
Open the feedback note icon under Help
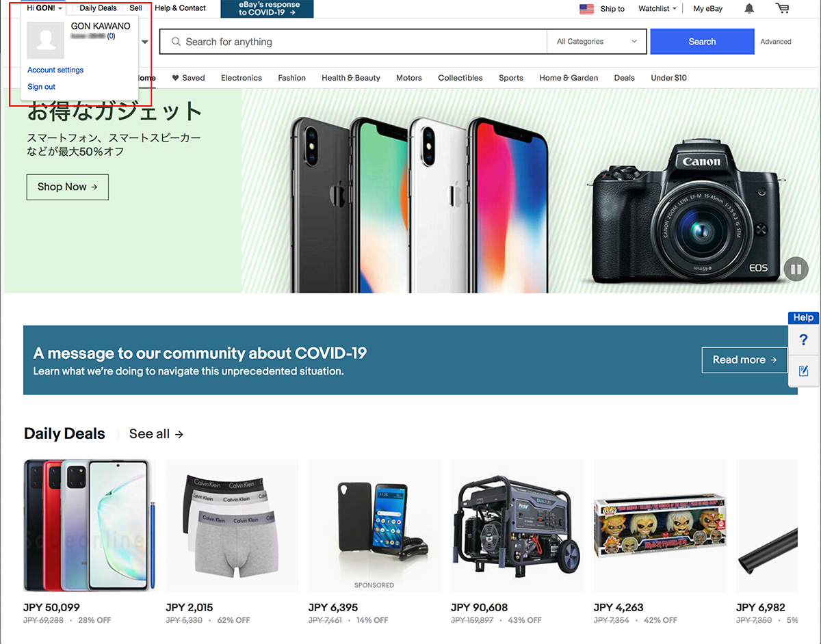coord(804,371)
